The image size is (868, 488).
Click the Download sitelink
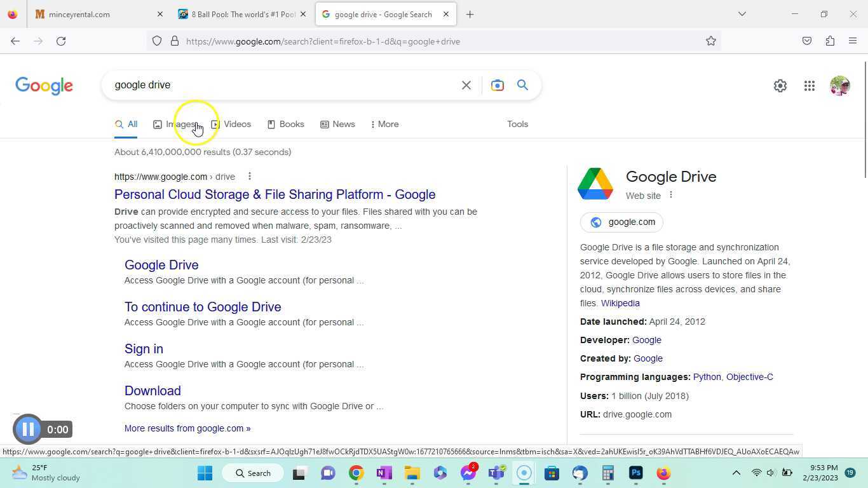coord(153,390)
